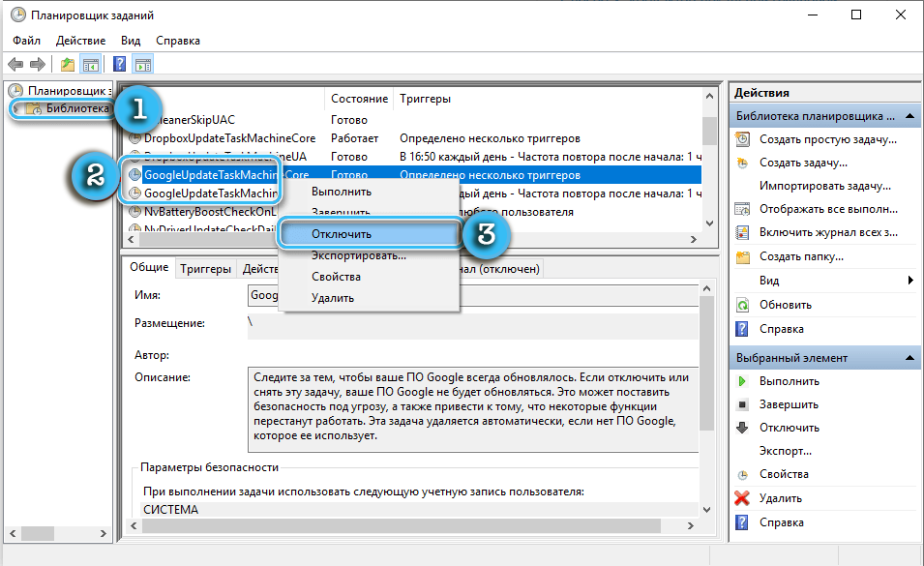Click the Состояние column header
This screenshot has width=924, height=566.
(x=359, y=99)
